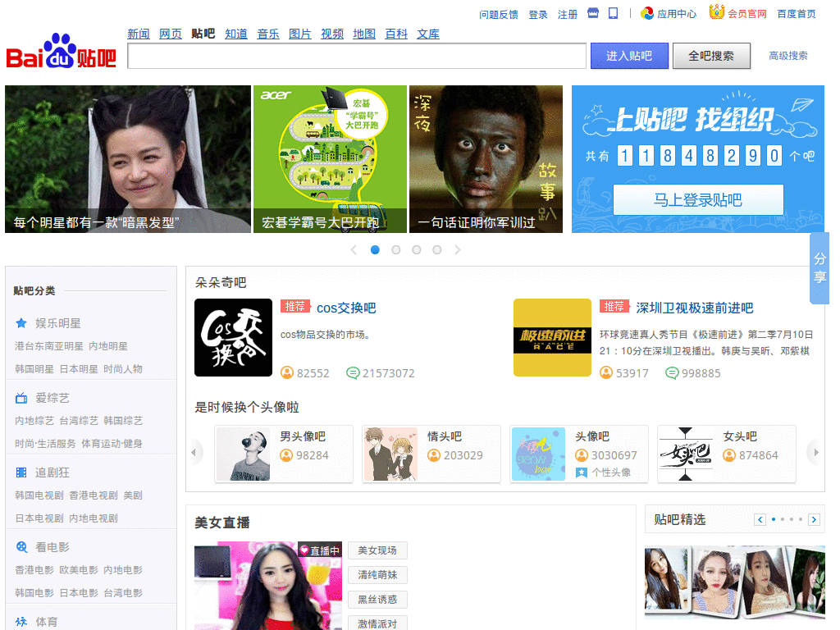Click the 进入贴吧 button
Image resolution: width=840 pixels, height=630 pixels.
629,56
